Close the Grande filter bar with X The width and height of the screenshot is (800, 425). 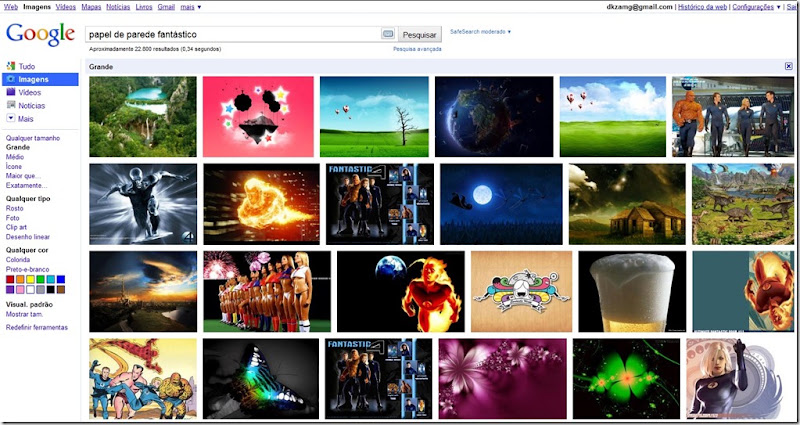788,66
